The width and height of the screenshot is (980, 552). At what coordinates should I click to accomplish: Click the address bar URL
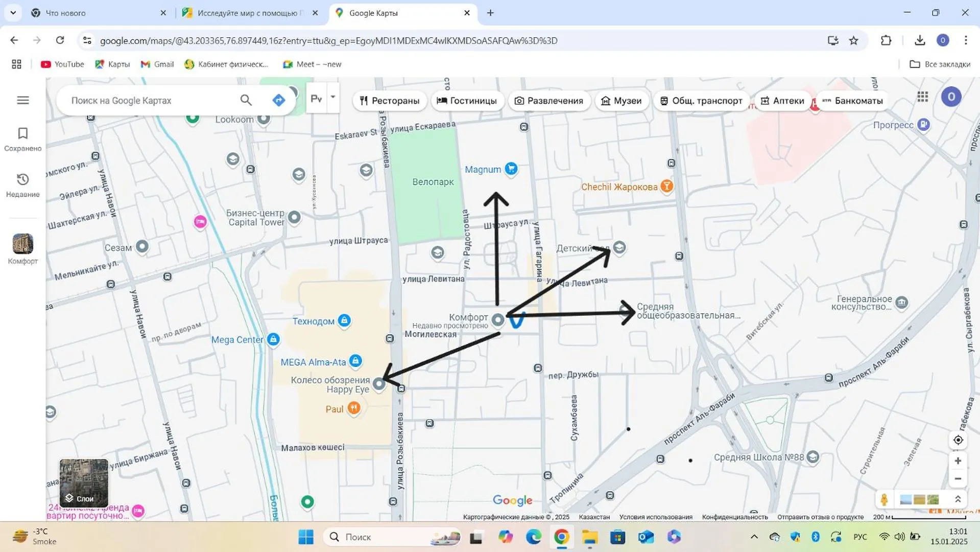point(328,40)
